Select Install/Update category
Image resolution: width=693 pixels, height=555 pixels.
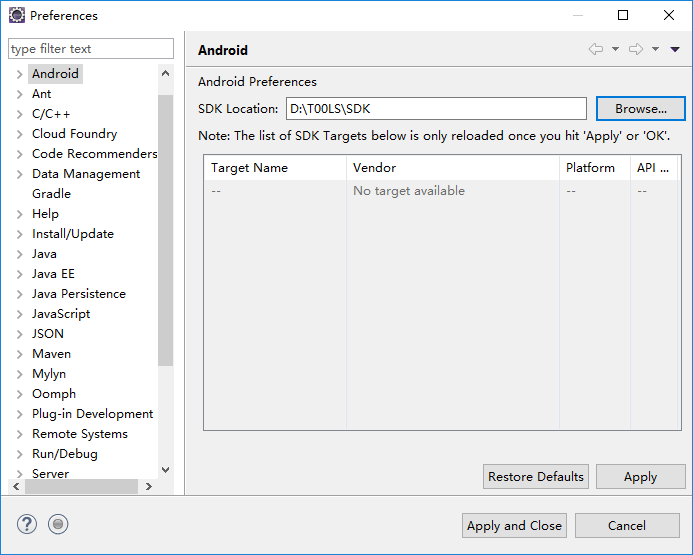(73, 234)
